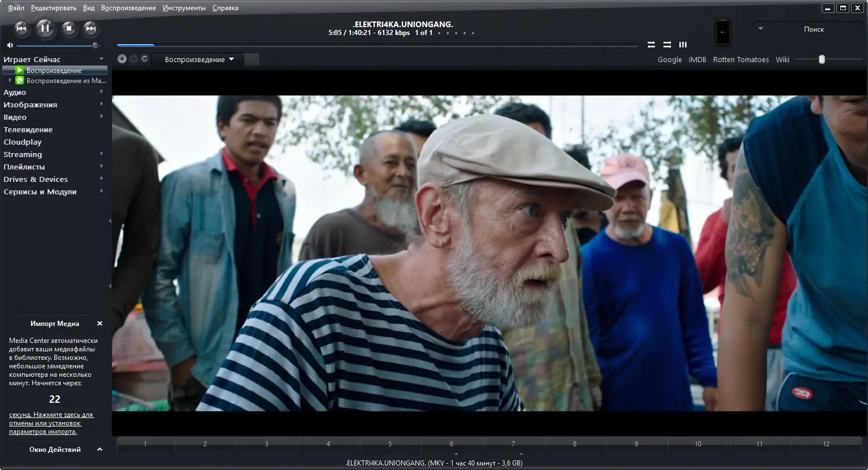The image size is (868, 470).
Task: Open the IMDB link
Action: (x=697, y=59)
